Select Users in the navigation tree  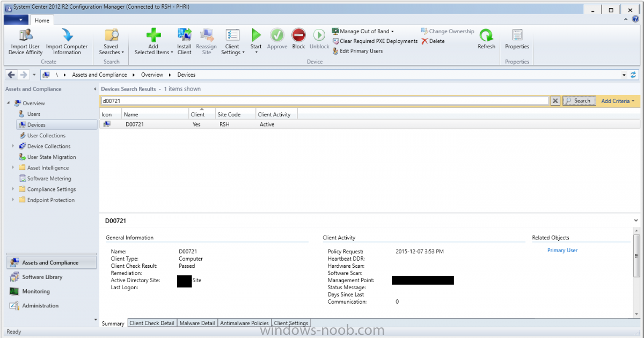point(34,114)
